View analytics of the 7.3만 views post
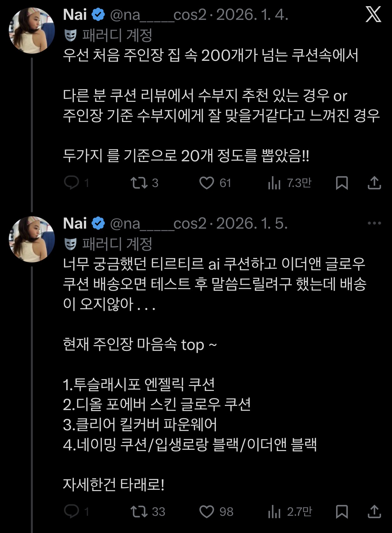The height and width of the screenshot is (533, 392). pos(274,183)
